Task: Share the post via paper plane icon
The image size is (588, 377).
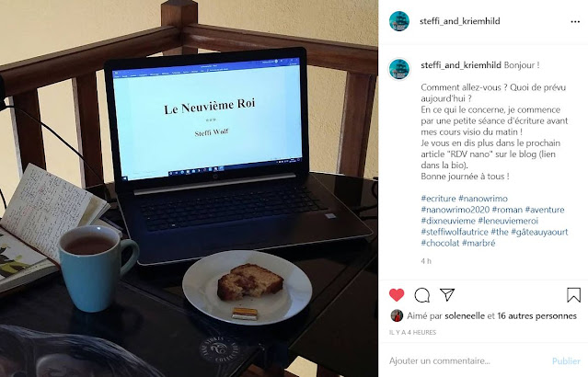Action: pos(447,294)
